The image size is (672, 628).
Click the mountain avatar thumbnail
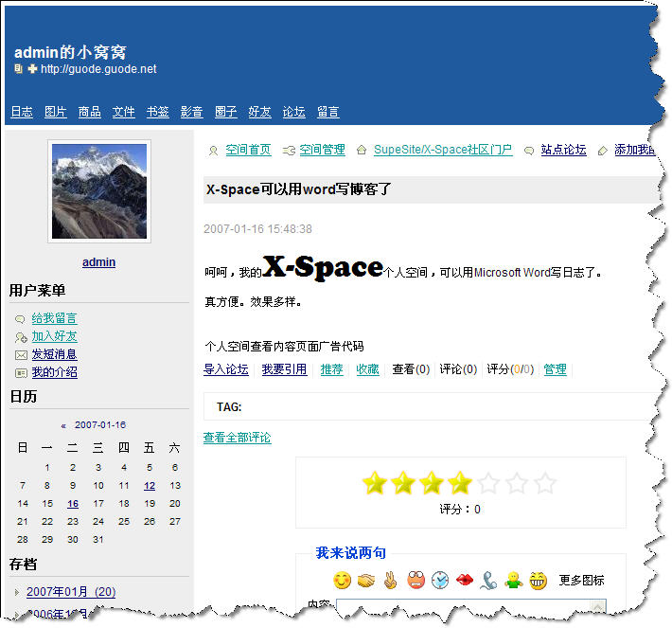click(99, 191)
